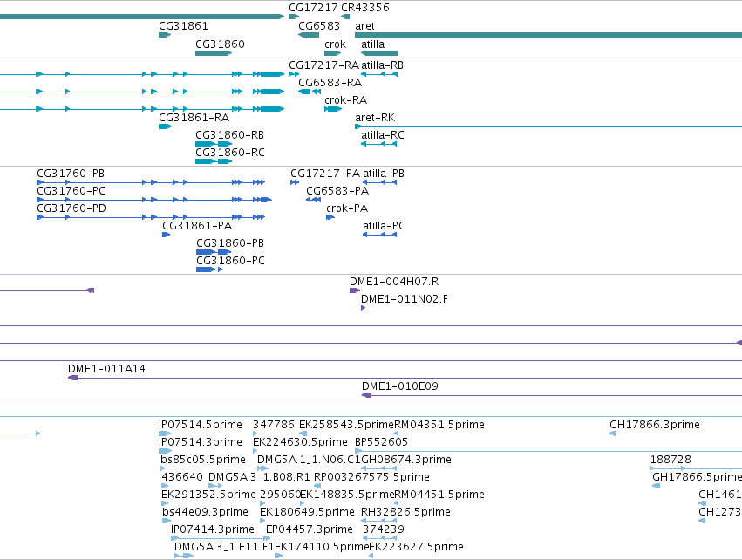742x560 pixels.
Task: Select EST bs44e09.3prime
Action: [206, 512]
